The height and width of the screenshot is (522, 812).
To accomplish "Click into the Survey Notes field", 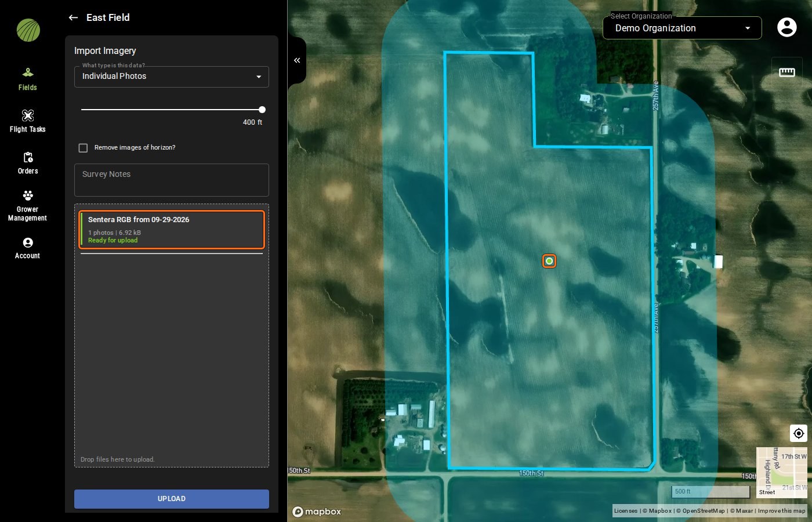I will pyautogui.click(x=172, y=180).
